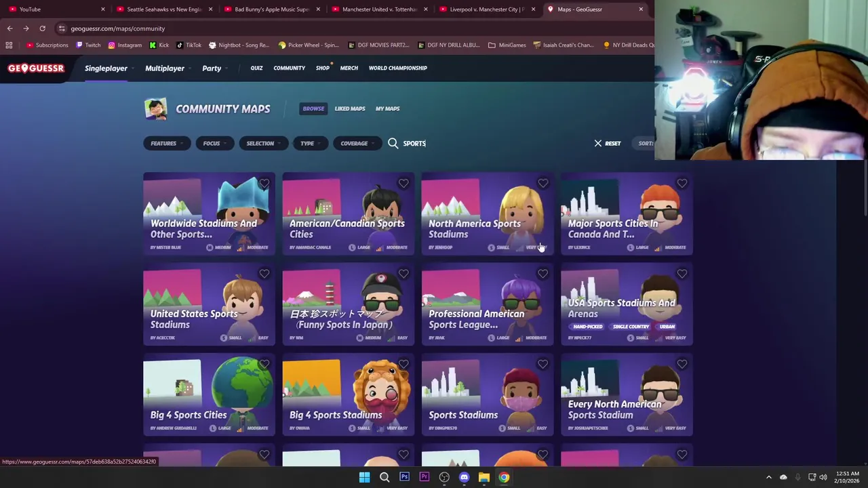Image resolution: width=868 pixels, height=488 pixels.
Task: Like United States Sports Stadiums map
Action: click(264, 274)
